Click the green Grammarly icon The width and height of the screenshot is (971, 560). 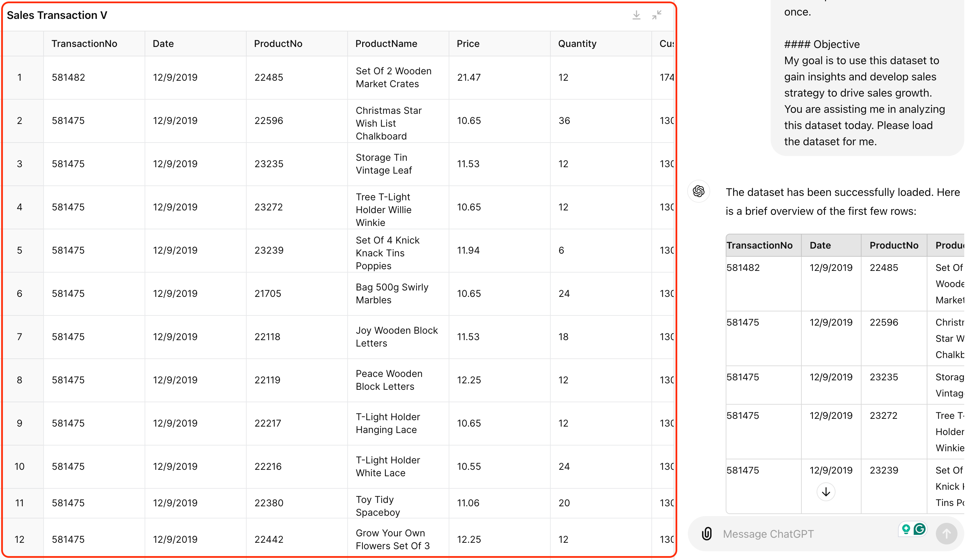(x=919, y=529)
